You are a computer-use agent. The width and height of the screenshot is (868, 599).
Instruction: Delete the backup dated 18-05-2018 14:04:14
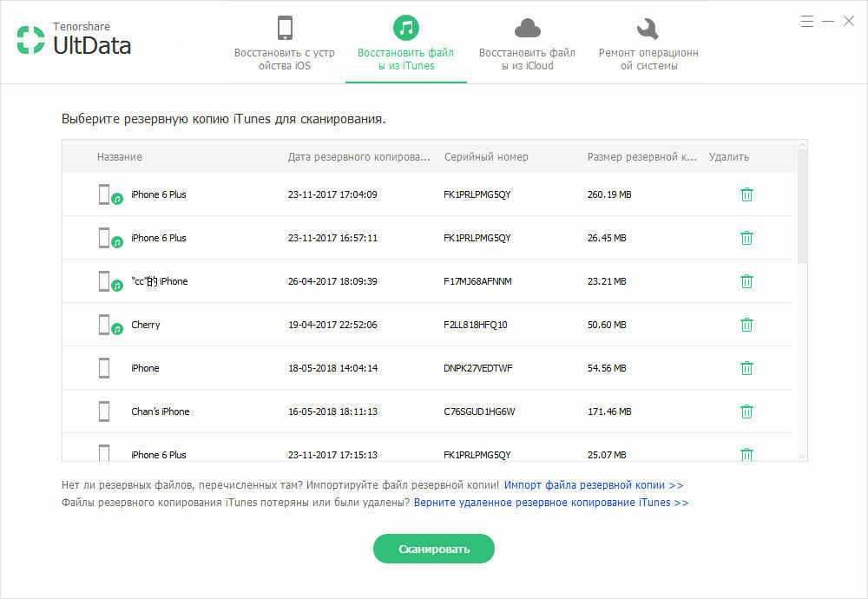pyautogui.click(x=746, y=368)
